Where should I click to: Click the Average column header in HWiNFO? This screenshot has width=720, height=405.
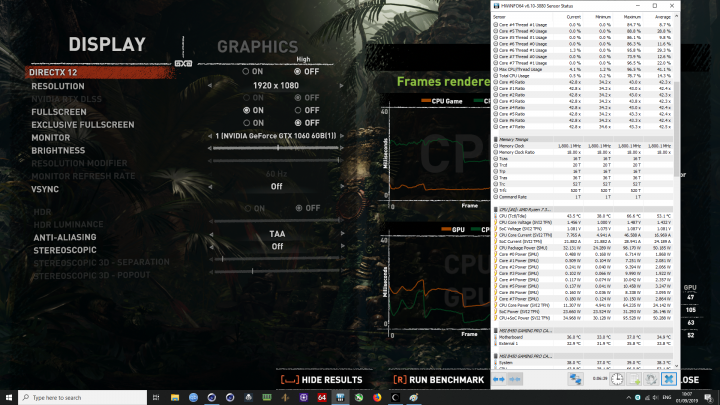663,17
